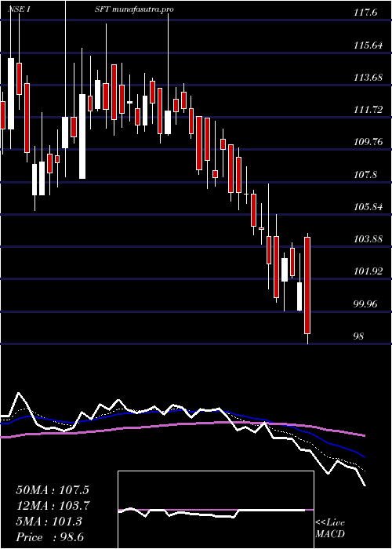Click the 107.8 price axis label

(x=366, y=174)
